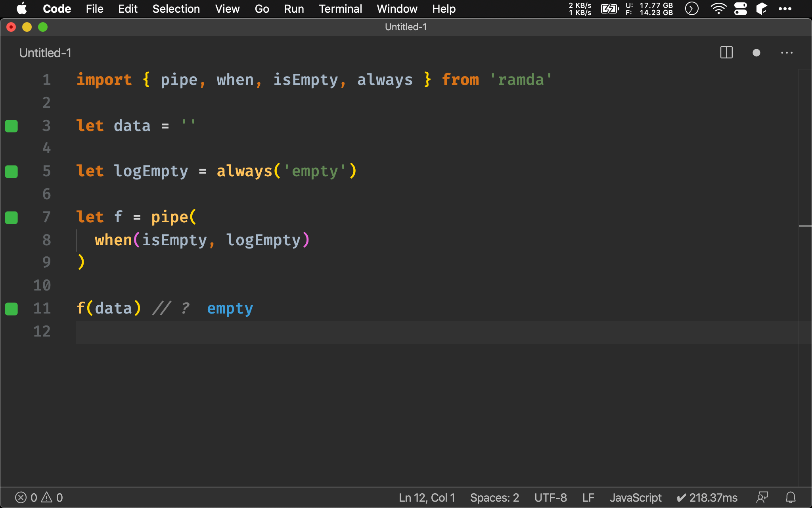Click the Quokka green marker on line 11
Screen dimensions: 812x508
(11, 309)
